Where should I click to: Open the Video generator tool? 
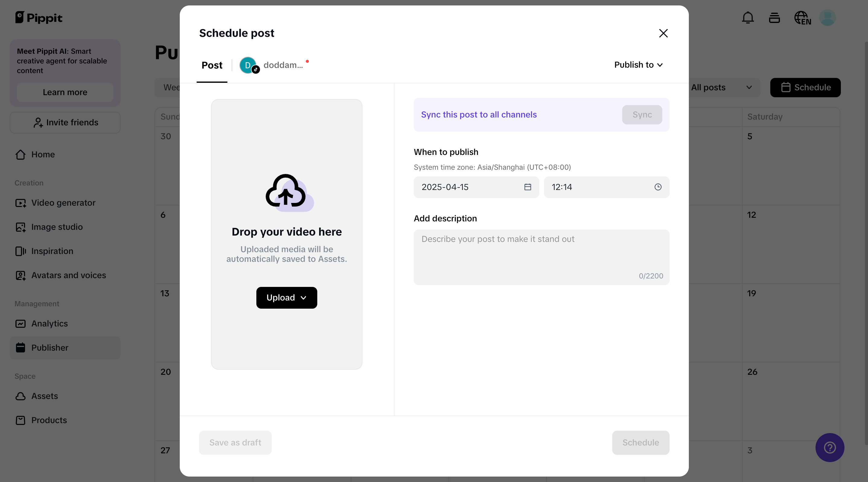63,203
